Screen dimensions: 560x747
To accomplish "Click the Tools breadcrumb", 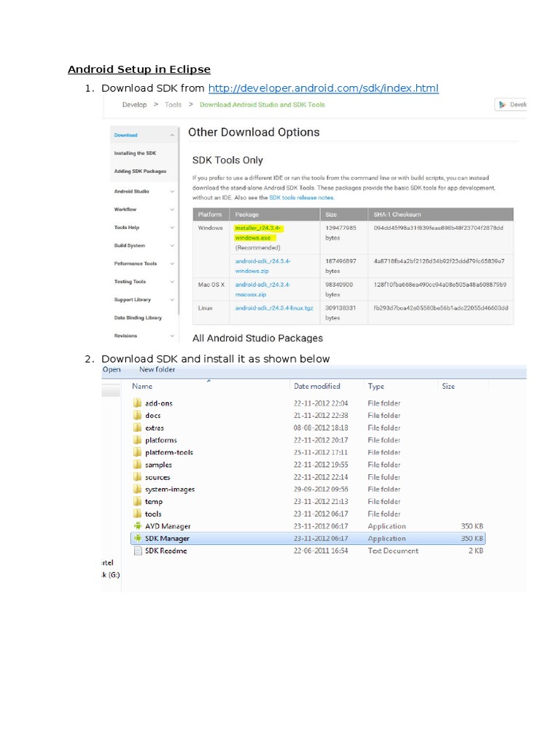I will [173, 105].
